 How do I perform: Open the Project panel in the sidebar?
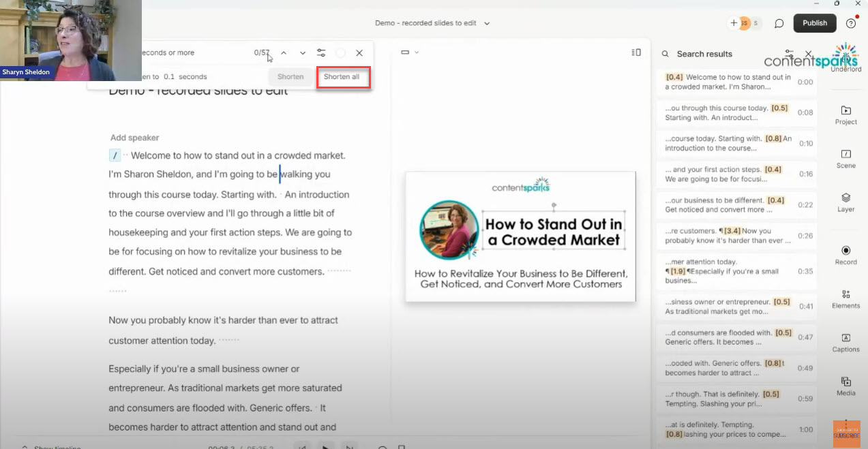tap(845, 115)
